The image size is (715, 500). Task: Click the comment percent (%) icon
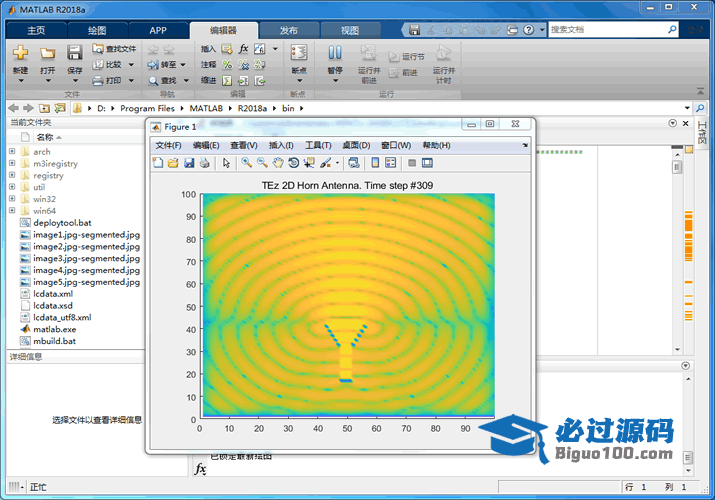pos(227,65)
